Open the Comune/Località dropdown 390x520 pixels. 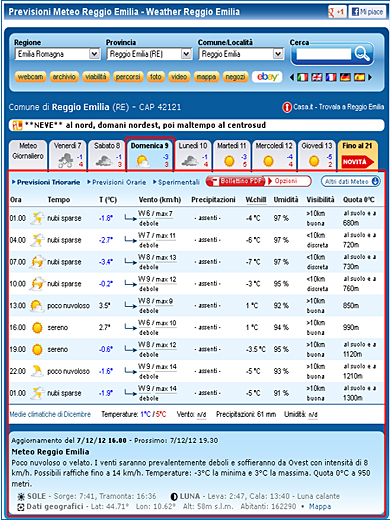pos(241,54)
